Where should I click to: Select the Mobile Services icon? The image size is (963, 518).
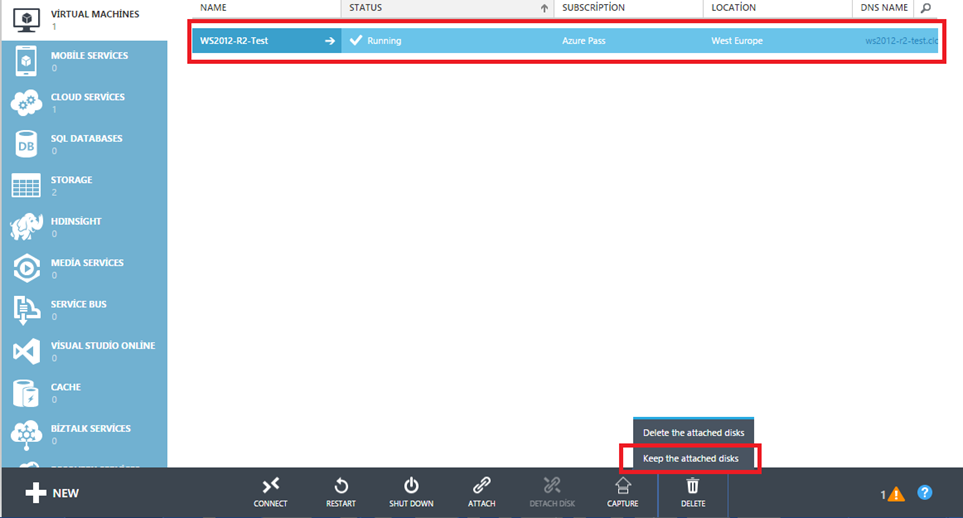click(x=26, y=61)
